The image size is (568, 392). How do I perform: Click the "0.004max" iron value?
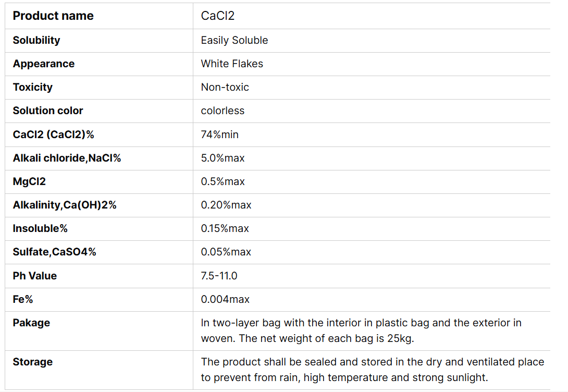(x=225, y=299)
